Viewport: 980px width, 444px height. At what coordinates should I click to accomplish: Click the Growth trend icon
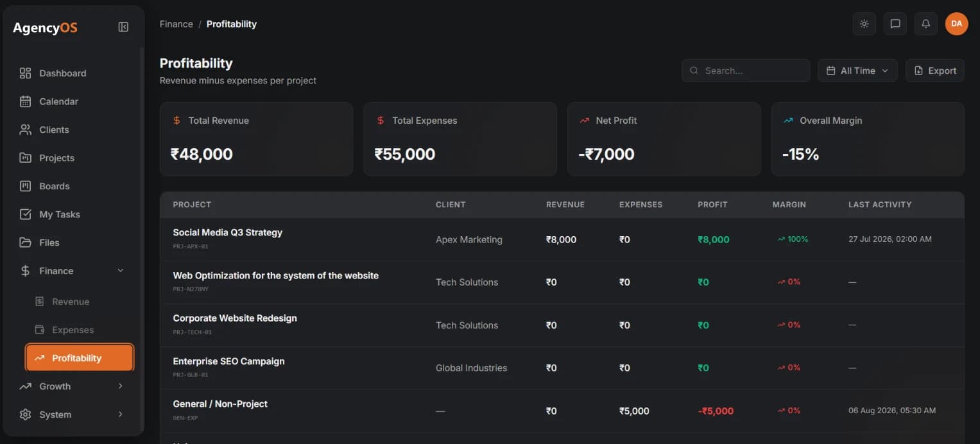[x=25, y=386]
